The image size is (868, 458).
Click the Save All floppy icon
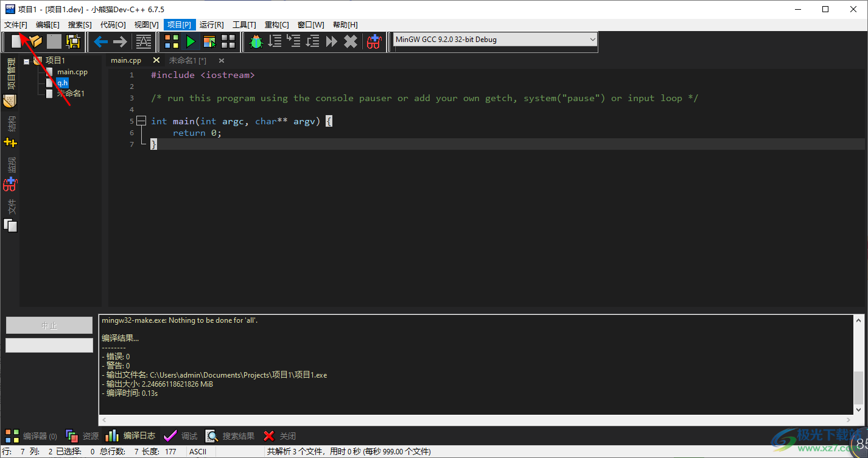click(x=73, y=41)
